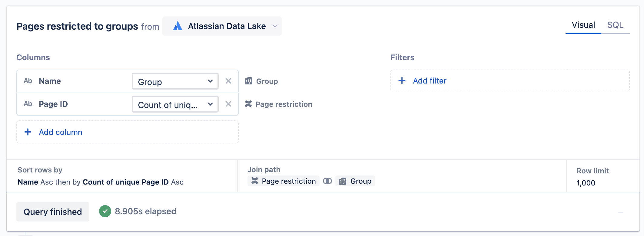Click the 8.905s elapsed text
Screen dimensions: 644x236
click(x=145, y=211)
